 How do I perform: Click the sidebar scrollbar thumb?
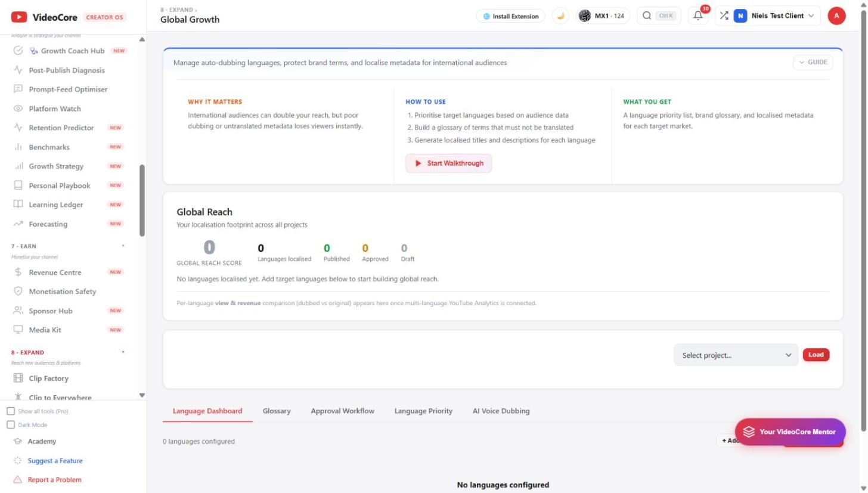(x=142, y=200)
